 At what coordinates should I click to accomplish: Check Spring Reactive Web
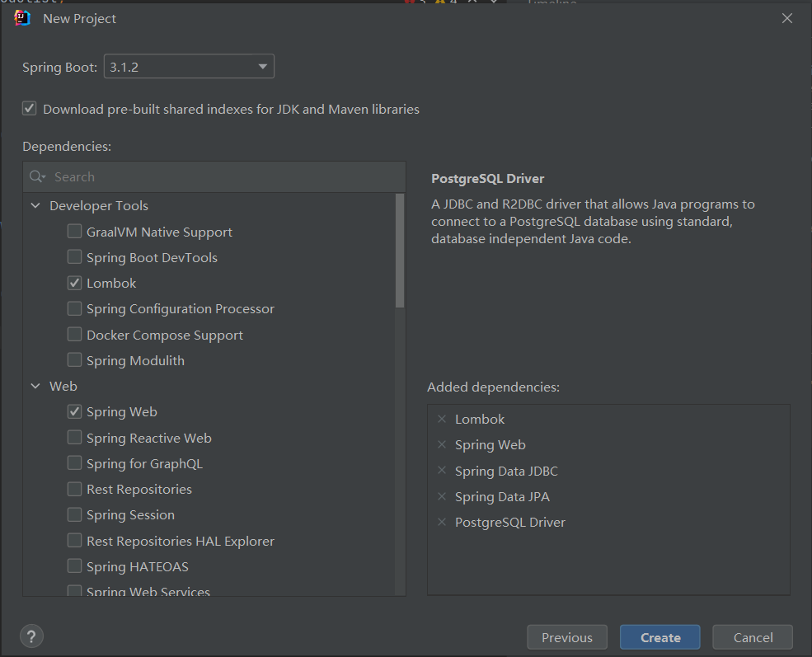[74, 438]
